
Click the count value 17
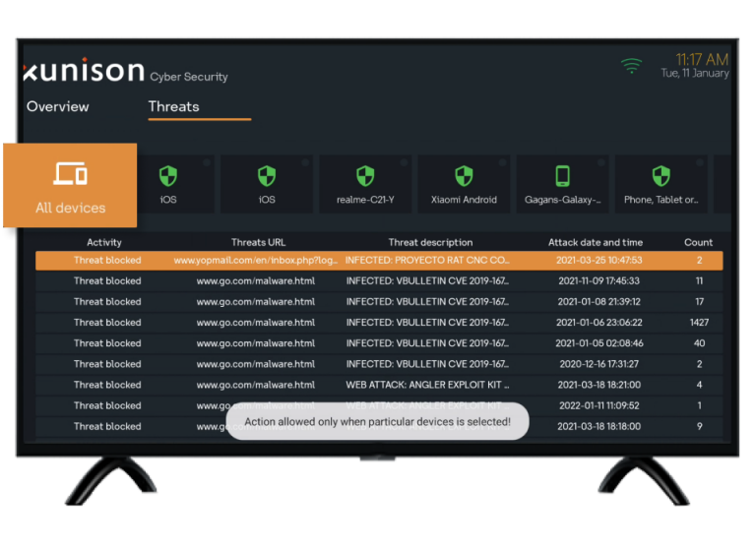pyautogui.click(x=699, y=302)
